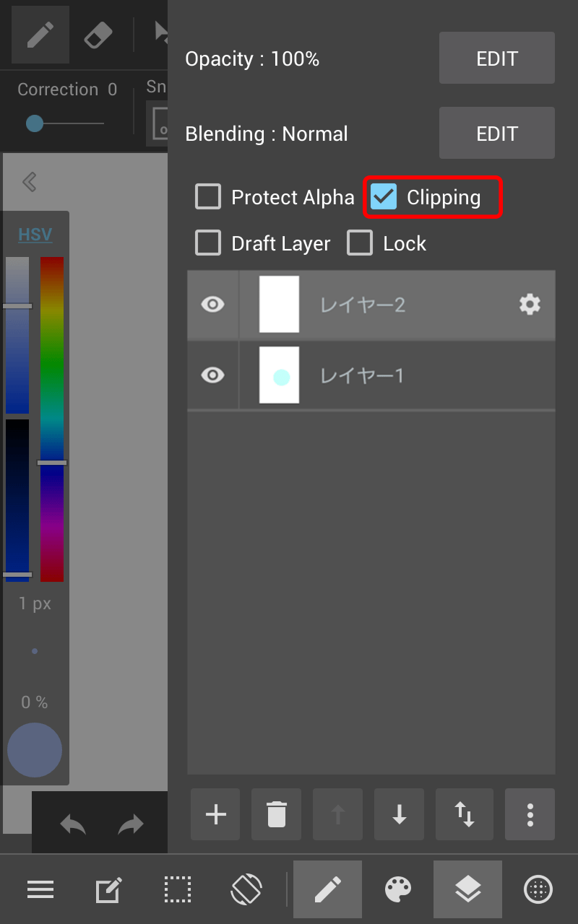
Task: Disable the Clipping checkbox
Action: click(384, 196)
